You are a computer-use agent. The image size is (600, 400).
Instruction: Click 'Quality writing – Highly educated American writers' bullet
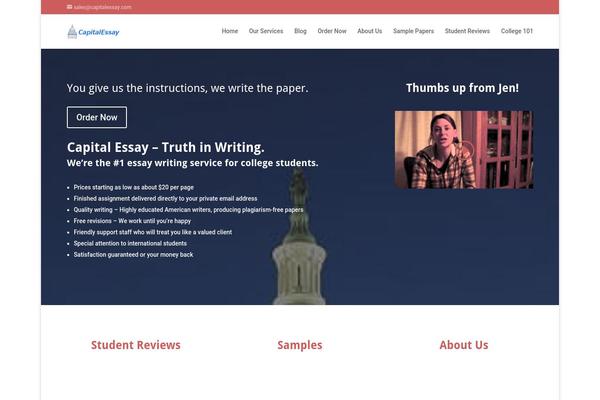click(188, 210)
